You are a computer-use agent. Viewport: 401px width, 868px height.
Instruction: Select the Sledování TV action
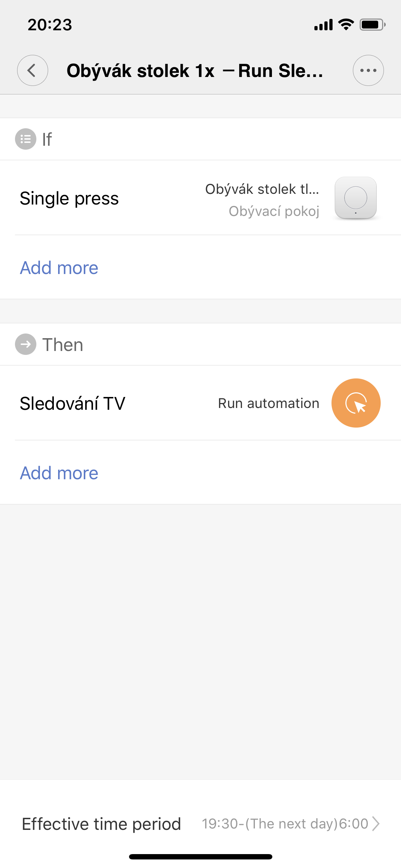click(73, 404)
